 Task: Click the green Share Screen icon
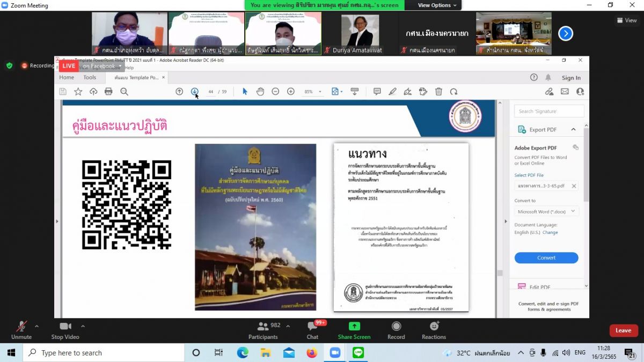pos(354,326)
